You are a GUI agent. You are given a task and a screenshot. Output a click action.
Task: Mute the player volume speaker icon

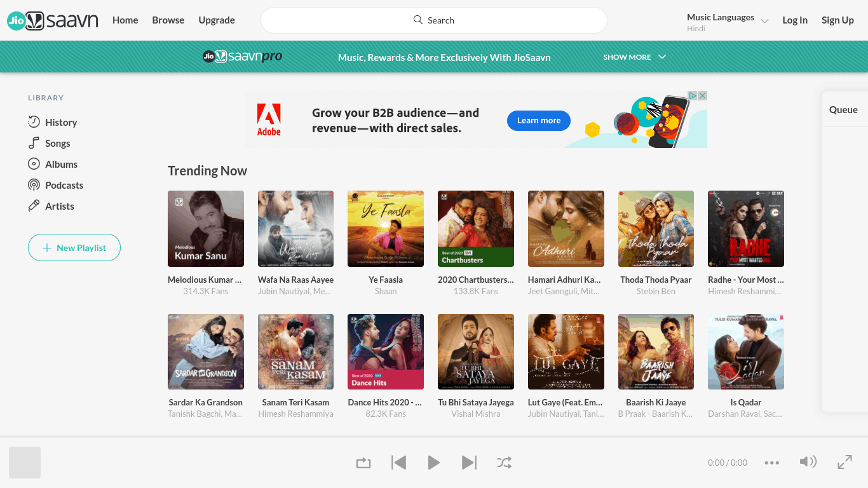pyautogui.click(x=808, y=462)
